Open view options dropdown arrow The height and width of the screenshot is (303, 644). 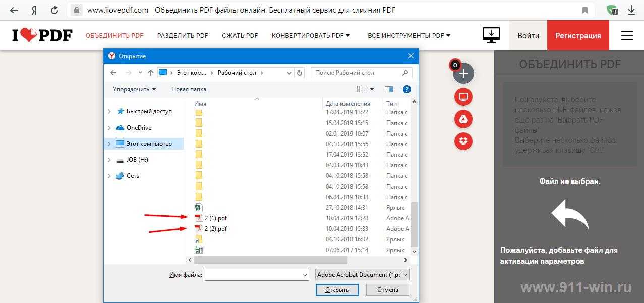372,89
